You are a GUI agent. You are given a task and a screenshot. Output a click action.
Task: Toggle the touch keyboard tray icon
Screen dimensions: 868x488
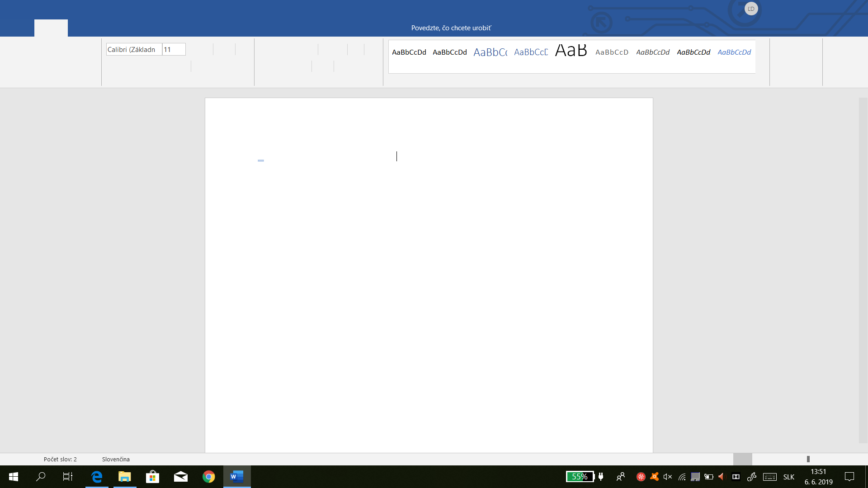[769, 477]
